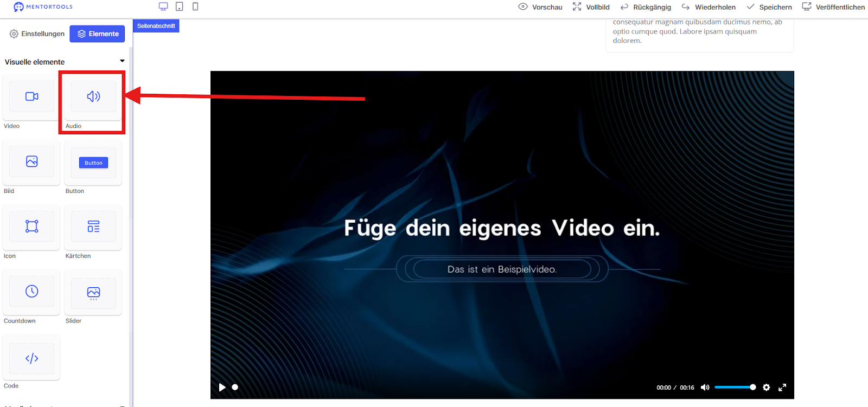Select the lorem ipsum text block
This screenshot has width=868, height=407.
700,31
